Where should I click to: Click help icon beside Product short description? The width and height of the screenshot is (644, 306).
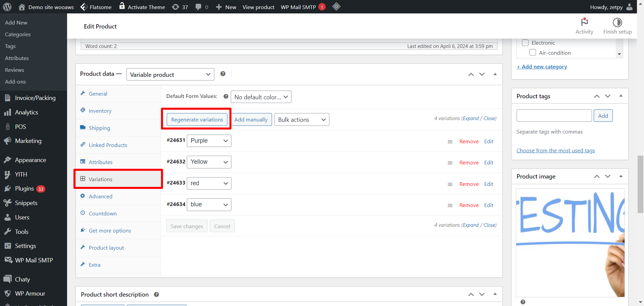(x=156, y=295)
